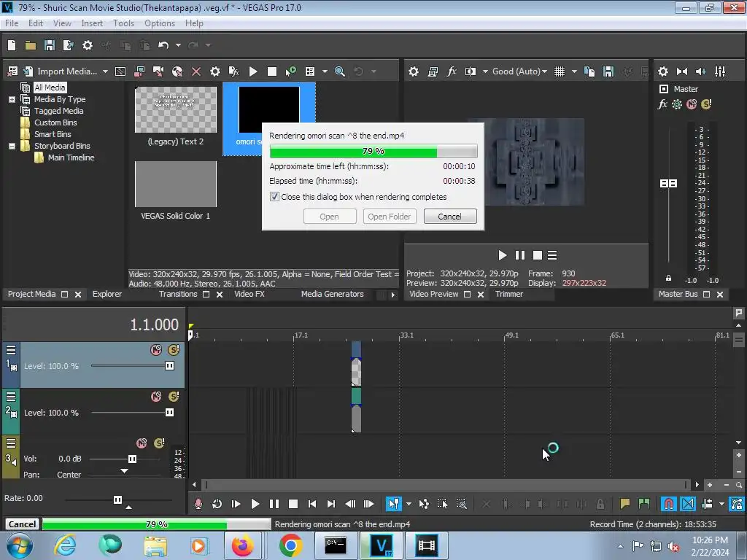
Task: Open the overlays grid dropdown arrow
Action: 574,71
